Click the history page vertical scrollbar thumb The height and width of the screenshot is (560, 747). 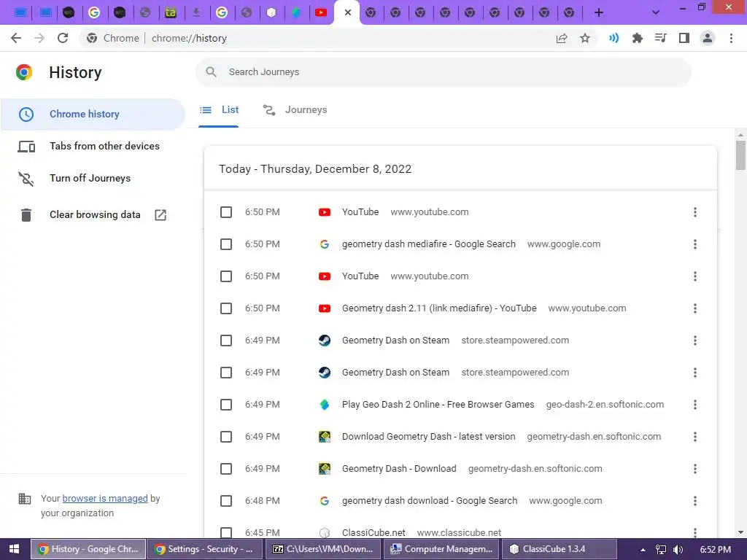click(x=740, y=155)
